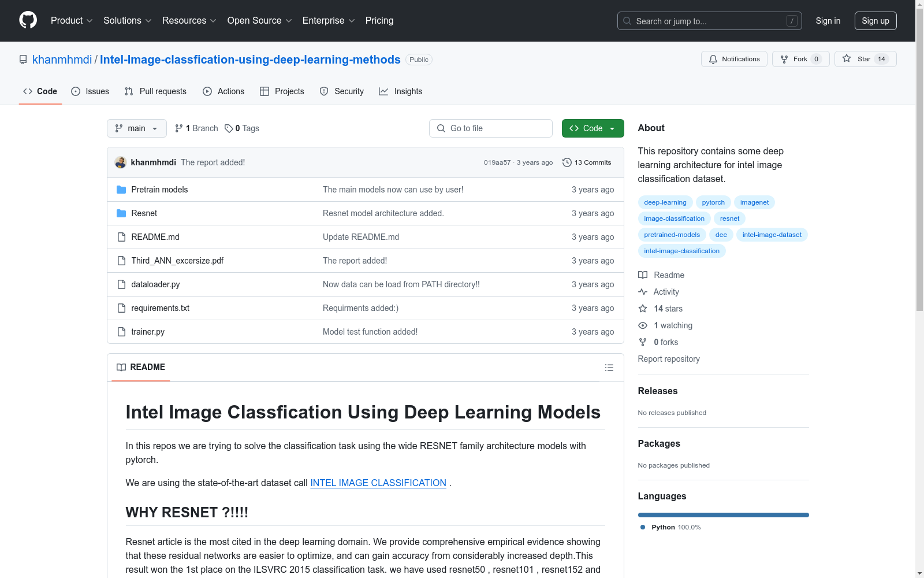
Task: Click the Activity pulse icon
Action: (643, 292)
